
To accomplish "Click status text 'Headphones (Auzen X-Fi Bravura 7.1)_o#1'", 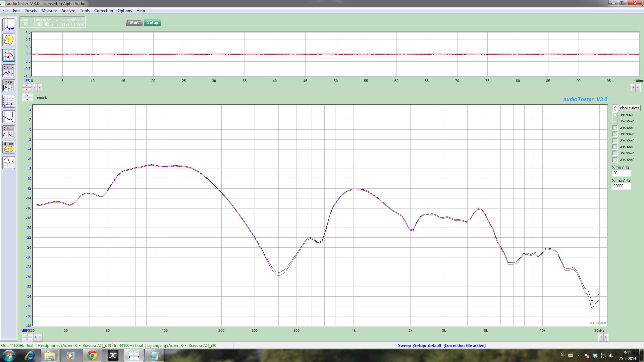I will (x=74, y=346).
